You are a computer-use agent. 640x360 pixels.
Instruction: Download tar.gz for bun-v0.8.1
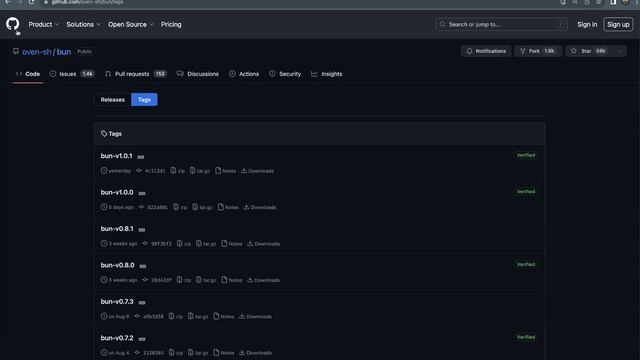206,244
